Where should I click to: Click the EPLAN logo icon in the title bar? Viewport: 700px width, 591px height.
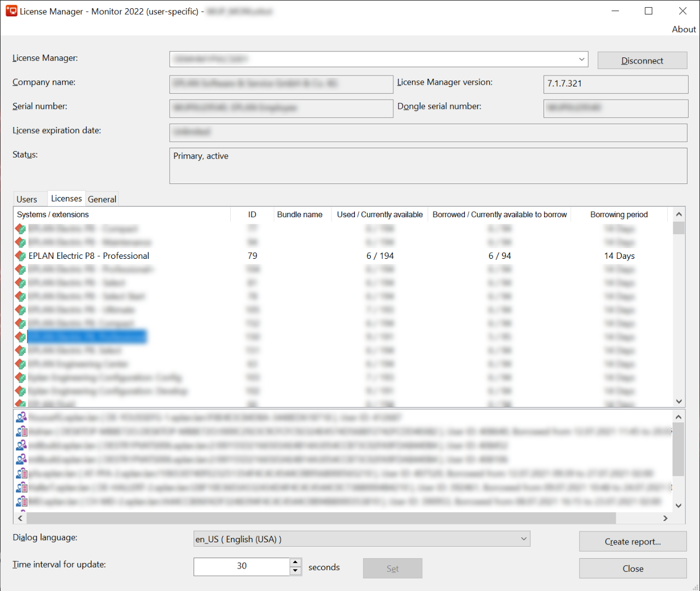pos(11,11)
